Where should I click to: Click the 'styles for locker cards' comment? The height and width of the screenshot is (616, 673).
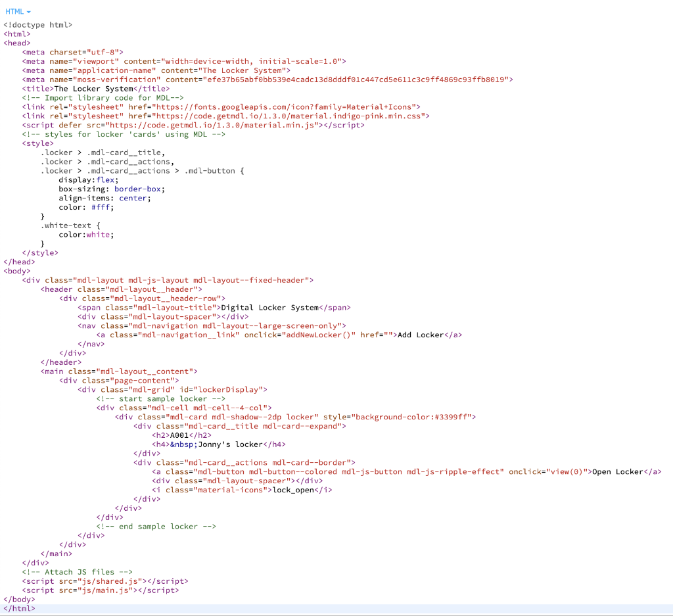click(124, 134)
